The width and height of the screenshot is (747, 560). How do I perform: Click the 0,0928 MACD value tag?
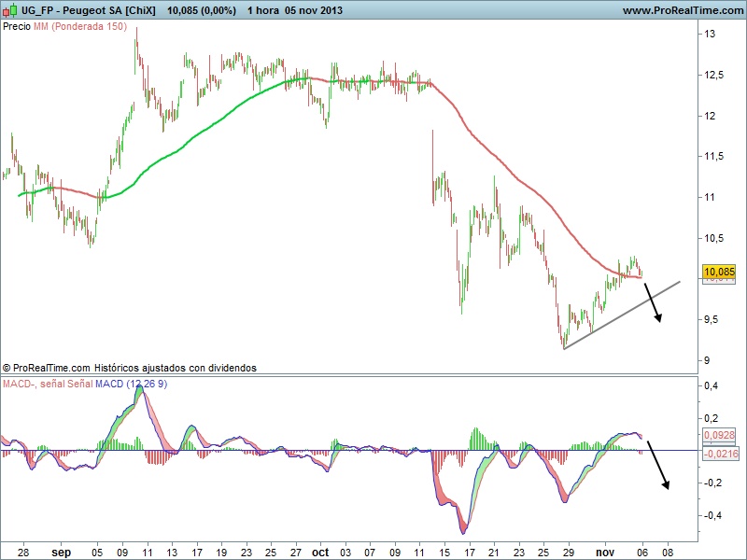coord(719,435)
